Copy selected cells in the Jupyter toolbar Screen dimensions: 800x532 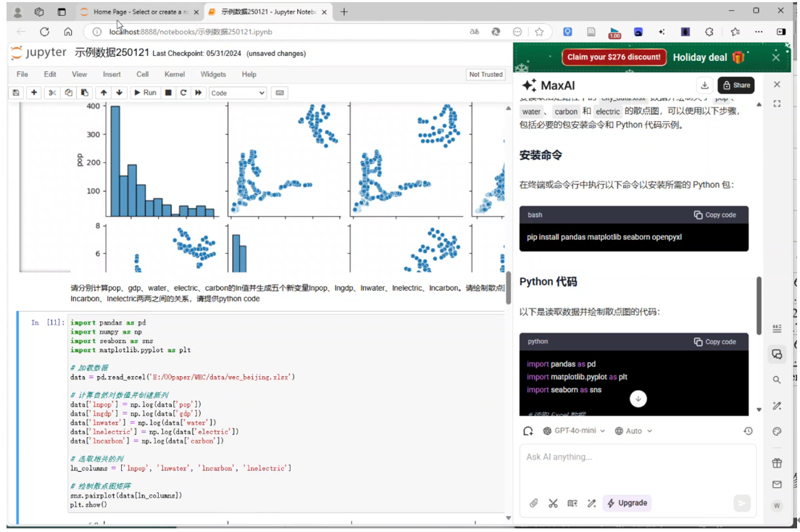pos(68,93)
